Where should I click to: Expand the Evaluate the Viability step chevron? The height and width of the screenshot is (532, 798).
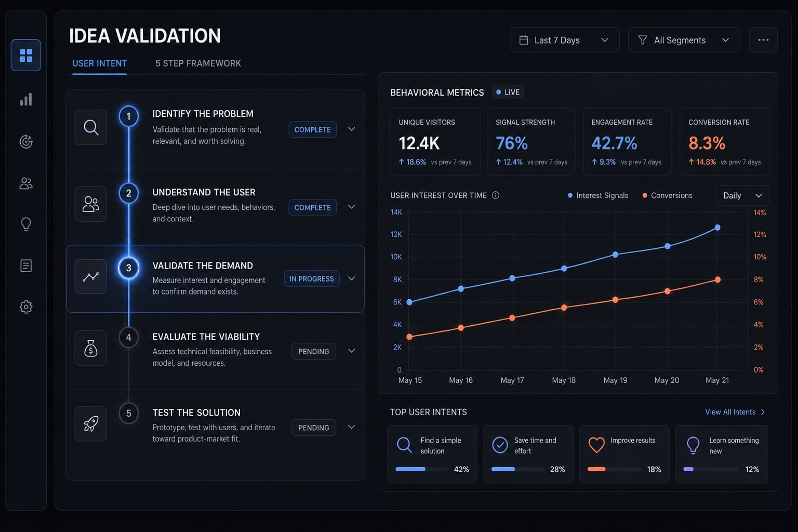pyautogui.click(x=352, y=351)
